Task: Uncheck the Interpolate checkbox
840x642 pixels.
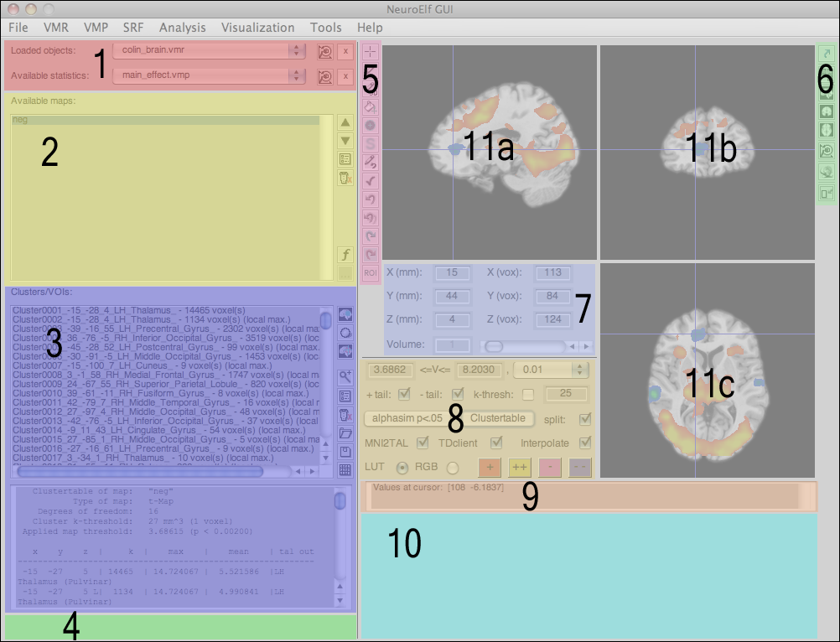Action: click(x=585, y=443)
